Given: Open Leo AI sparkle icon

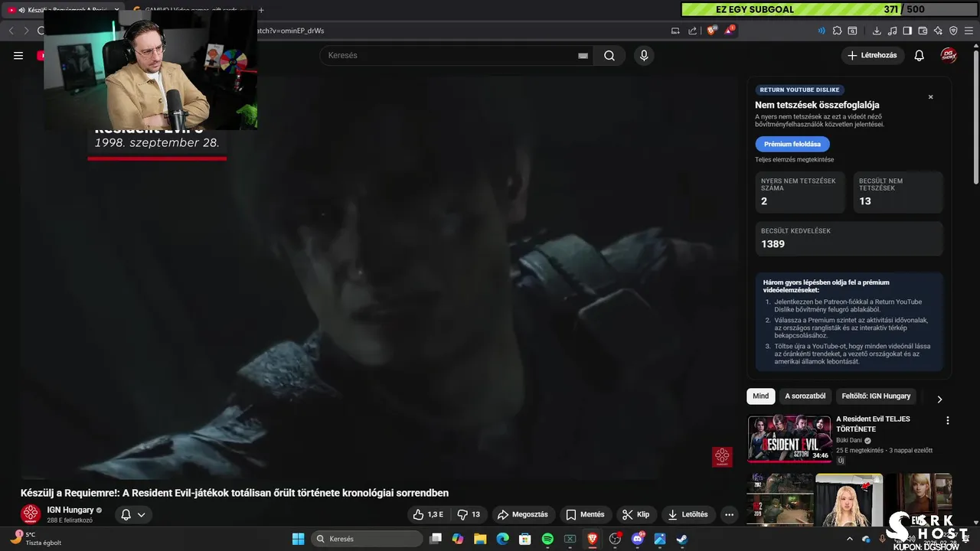Looking at the screenshot, I should point(938,31).
